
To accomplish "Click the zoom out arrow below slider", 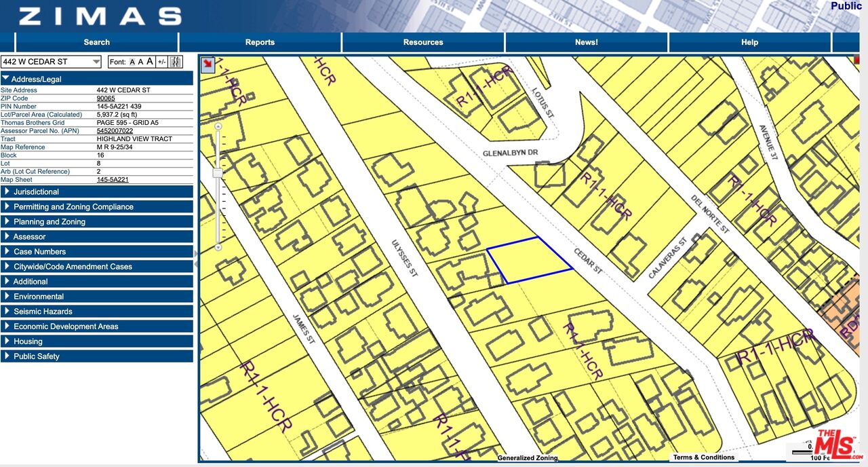I will (218, 248).
